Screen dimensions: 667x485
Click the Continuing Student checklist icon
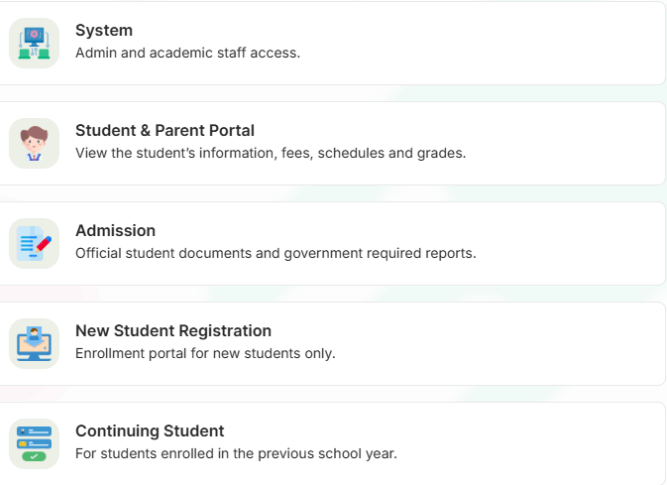[x=34, y=444]
